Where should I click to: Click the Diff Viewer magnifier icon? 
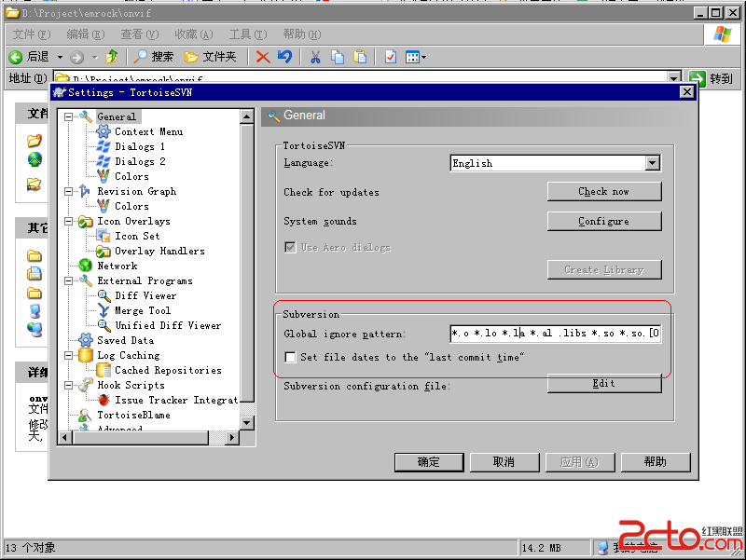point(104,295)
